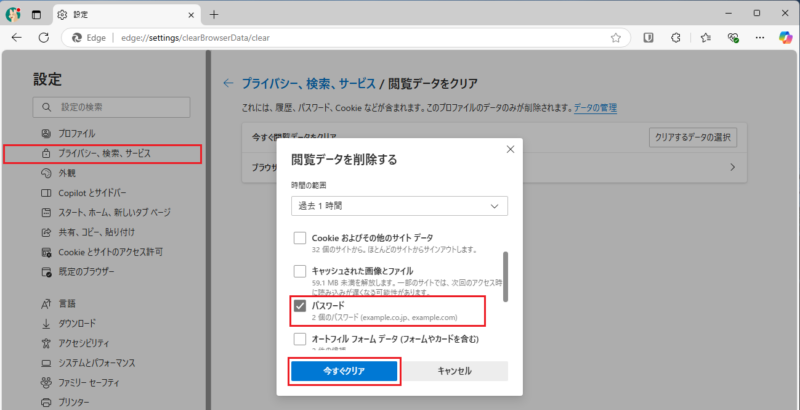The image size is (800, 410).
Task: Select プライバシー、検索、サービス in sidebar
Action: coord(102,153)
